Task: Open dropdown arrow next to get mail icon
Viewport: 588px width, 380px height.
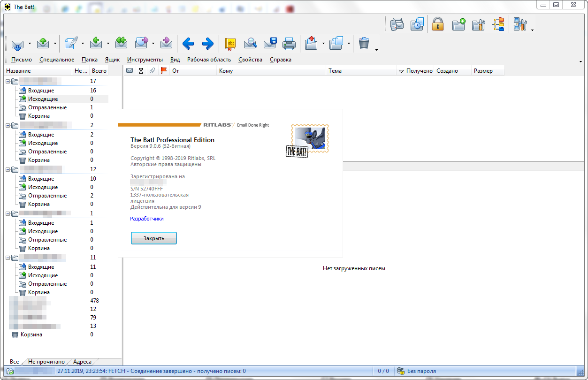Action: pos(30,44)
